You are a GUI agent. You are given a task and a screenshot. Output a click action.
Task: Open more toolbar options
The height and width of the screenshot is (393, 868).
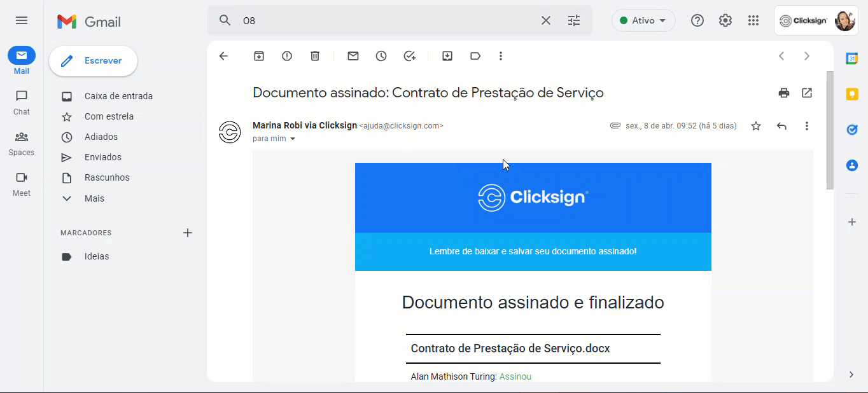tap(501, 56)
